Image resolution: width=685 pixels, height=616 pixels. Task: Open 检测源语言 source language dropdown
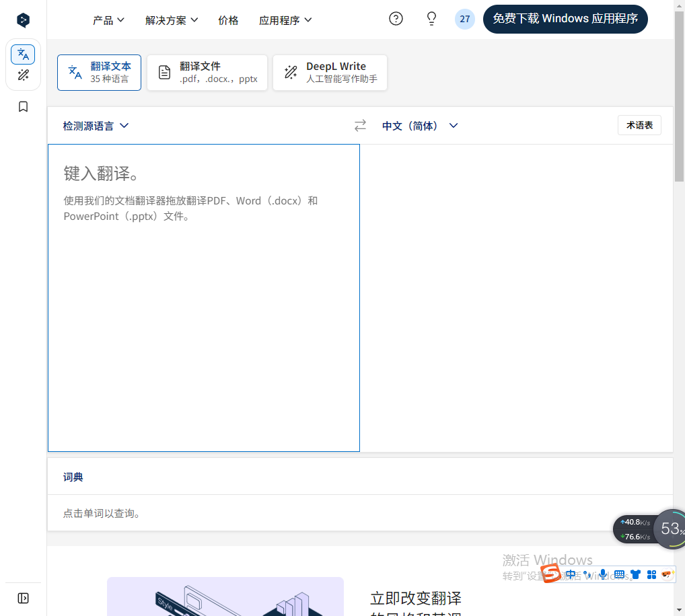point(96,126)
